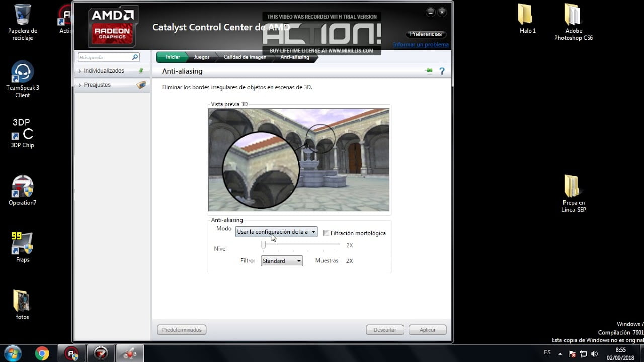Image resolution: width=644 pixels, height=362 pixels.
Task: Click the Muestras value 2X
Action: [x=349, y=261]
